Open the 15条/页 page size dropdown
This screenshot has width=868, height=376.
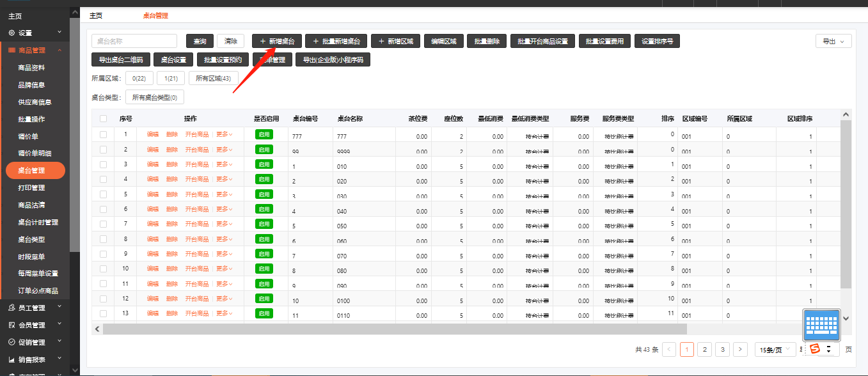coord(775,349)
